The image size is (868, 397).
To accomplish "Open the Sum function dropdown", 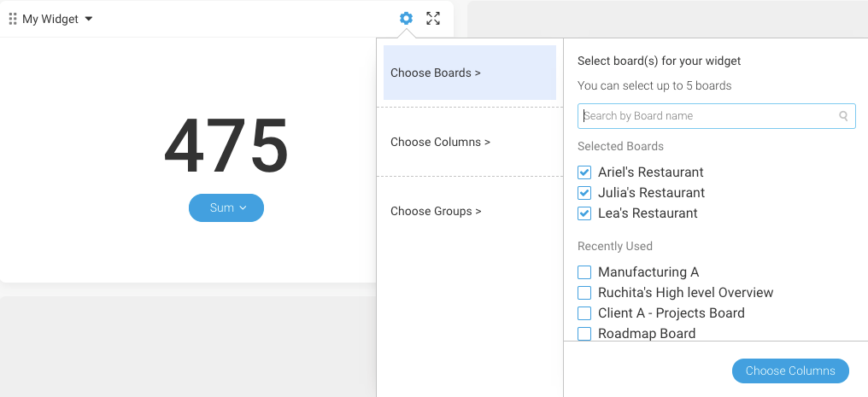I will (226, 208).
